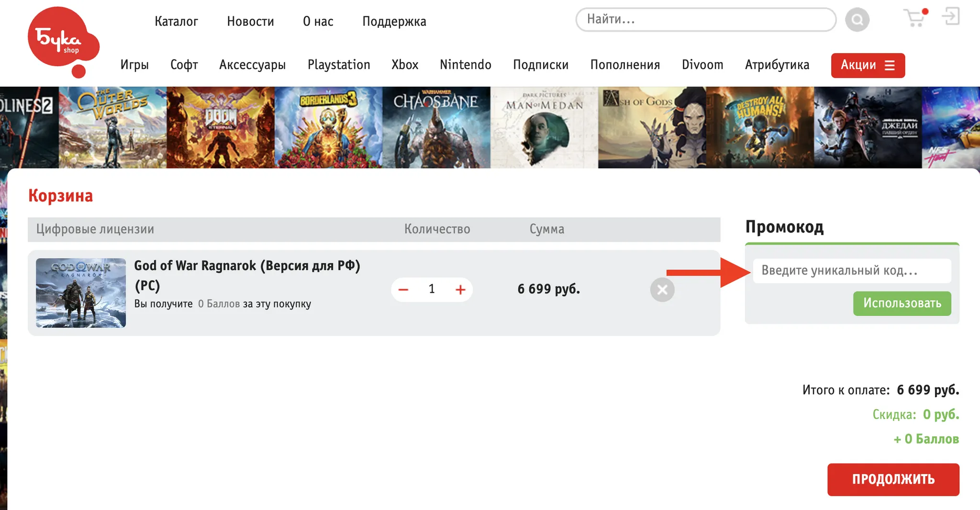Image resolution: width=980 pixels, height=510 pixels.
Task: Open the Атрибутика category
Action: (x=777, y=65)
